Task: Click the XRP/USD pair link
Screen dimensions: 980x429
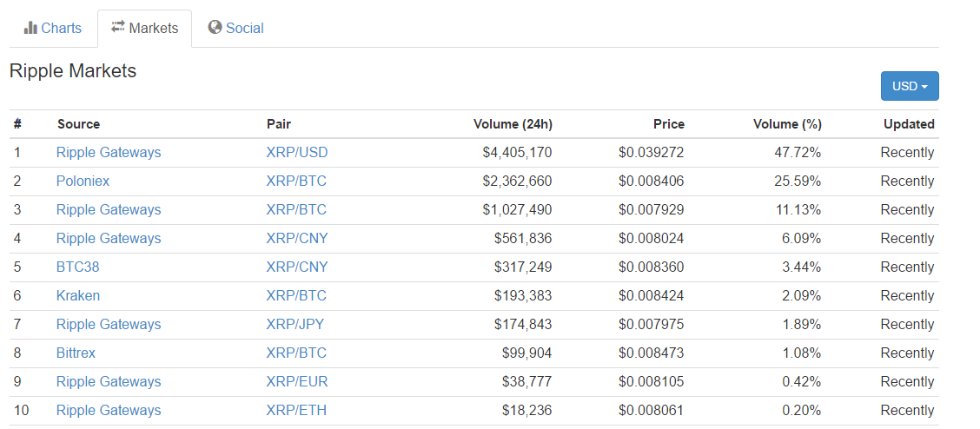Action: [296, 153]
